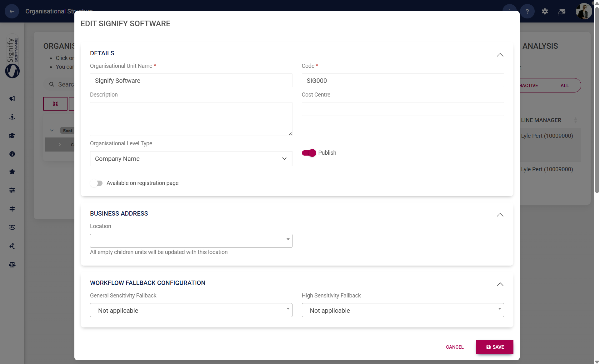Open the Location dropdown
The image size is (600, 364).
(191, 241)
